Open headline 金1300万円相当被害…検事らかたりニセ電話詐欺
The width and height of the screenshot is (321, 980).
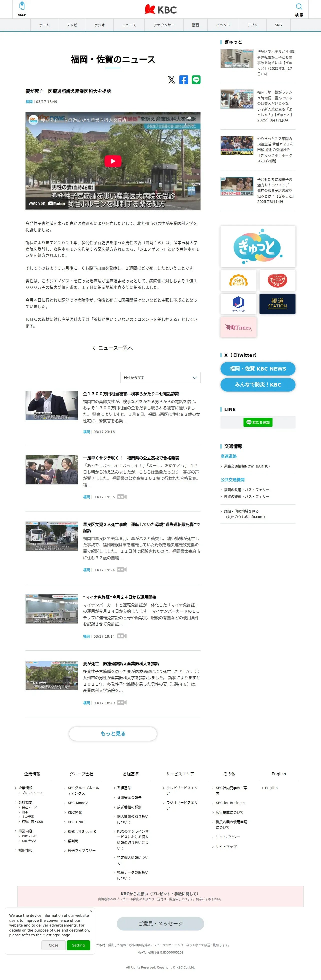[131, 394]
